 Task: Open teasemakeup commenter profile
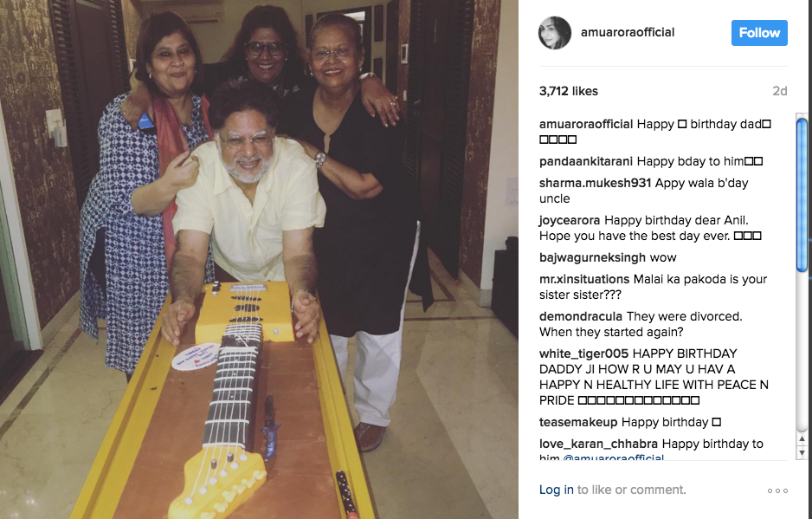[578, 422]
